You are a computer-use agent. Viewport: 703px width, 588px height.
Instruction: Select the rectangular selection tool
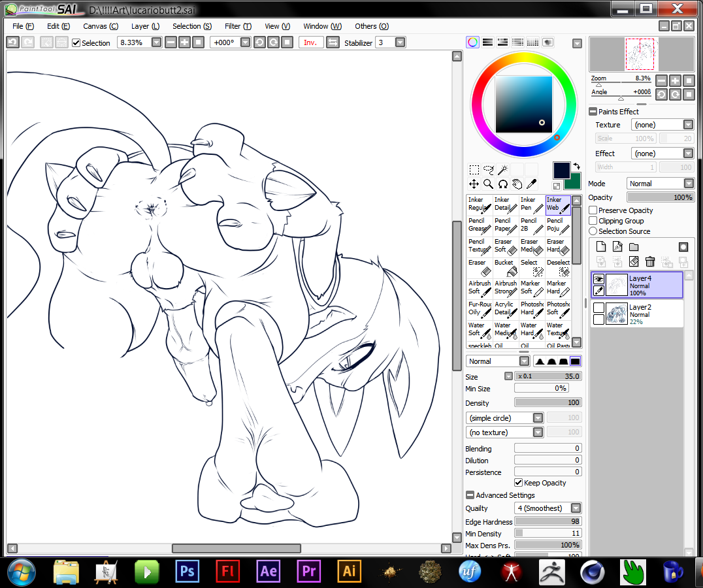pos(474,169)
